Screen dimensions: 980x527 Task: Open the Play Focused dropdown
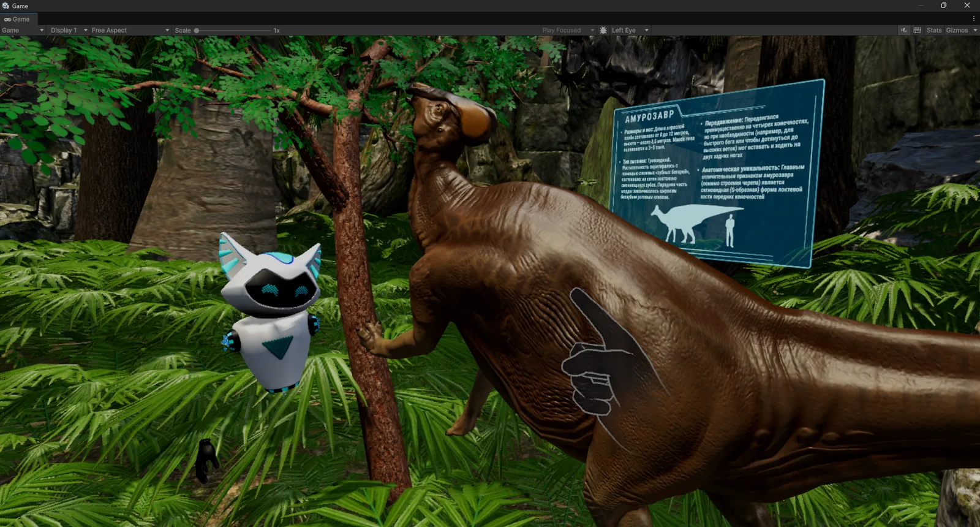point(568,30)
